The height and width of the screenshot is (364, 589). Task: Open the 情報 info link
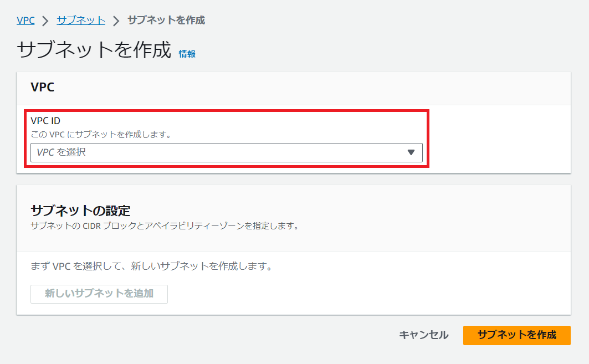click(187, 54)
